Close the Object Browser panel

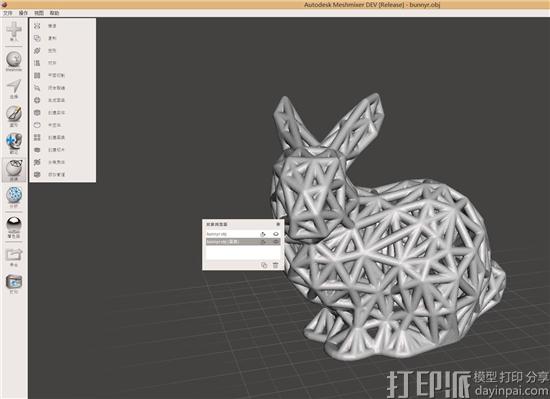[278, 224]
